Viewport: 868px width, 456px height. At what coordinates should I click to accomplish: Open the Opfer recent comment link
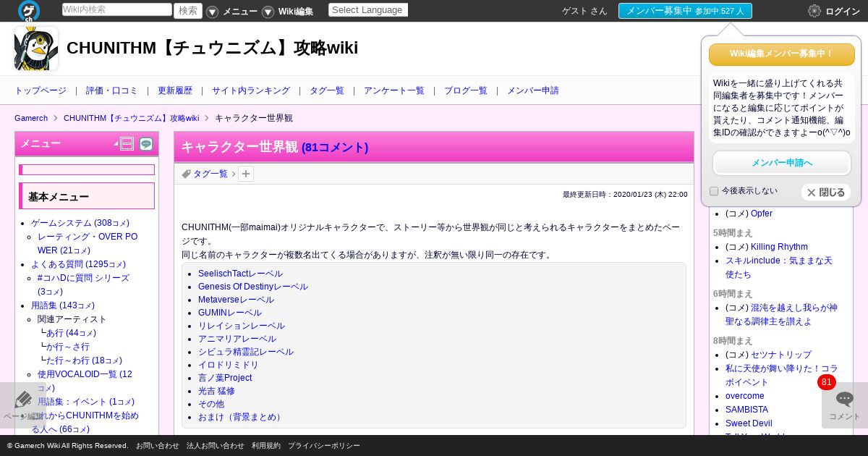(x=762, y=214)
